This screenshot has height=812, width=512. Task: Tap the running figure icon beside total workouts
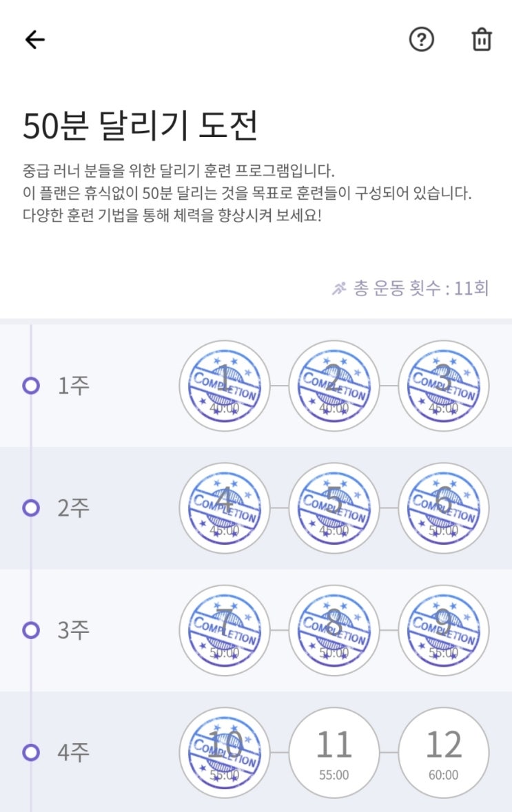(338, 289)
